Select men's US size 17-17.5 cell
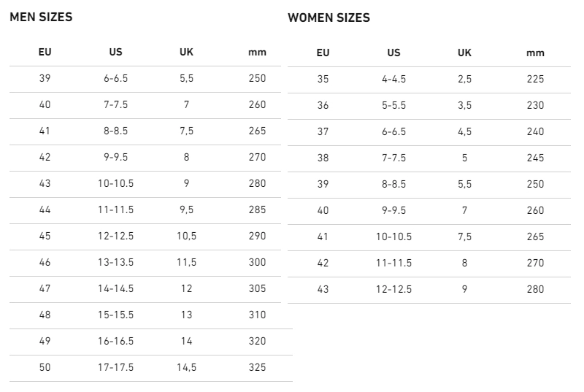The height and width of the screenshot is (392, 584). pyautogui.click(x=116, y=367)
